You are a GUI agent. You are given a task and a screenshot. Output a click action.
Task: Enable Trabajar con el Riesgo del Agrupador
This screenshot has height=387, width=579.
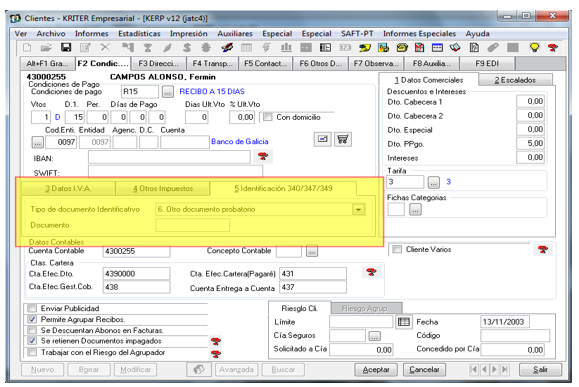[x=32, y=352]
